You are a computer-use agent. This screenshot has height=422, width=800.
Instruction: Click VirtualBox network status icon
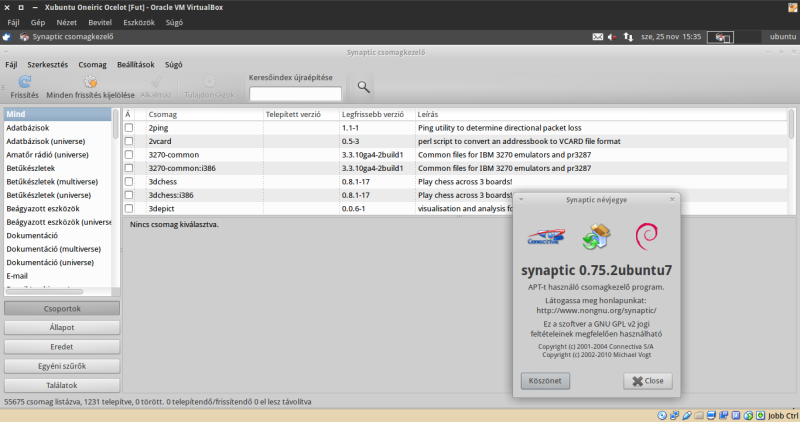pyautogui.click(x=674, y=415)
